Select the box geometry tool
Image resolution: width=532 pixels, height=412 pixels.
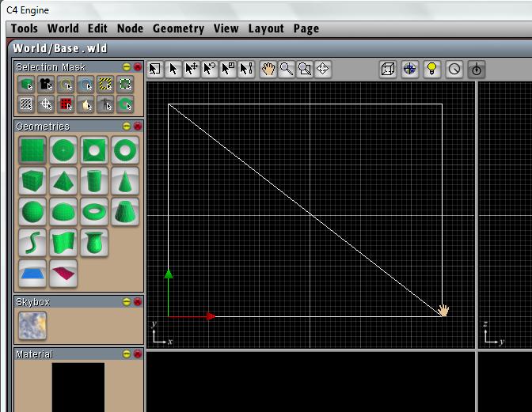click(32, 180)
